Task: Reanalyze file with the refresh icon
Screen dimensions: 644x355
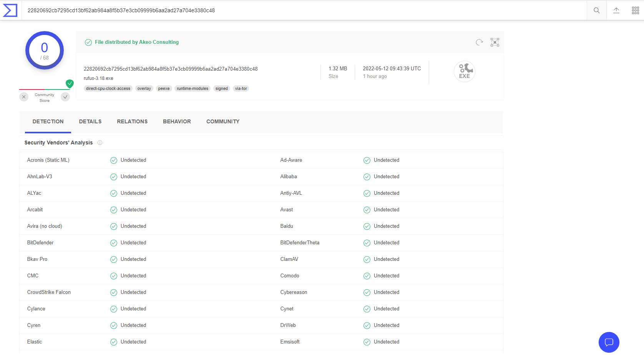Action: (x=479, y=42)
